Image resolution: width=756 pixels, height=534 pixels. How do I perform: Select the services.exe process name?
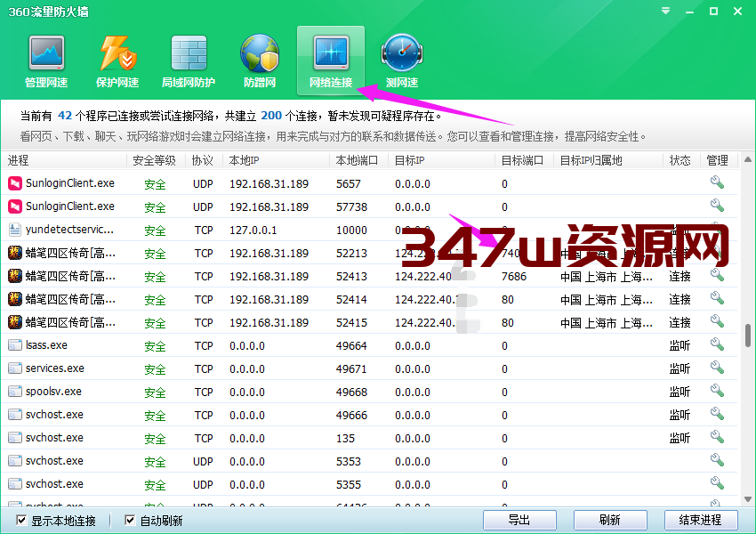(55, 368)
